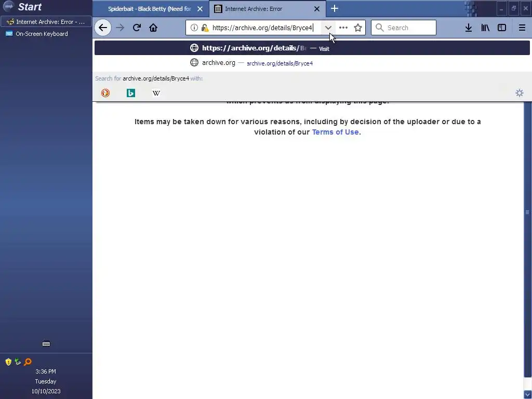Open the Downloads panel
Viewport: 532px width, 399px height.
pyautogui.click(x=469, y=28)
